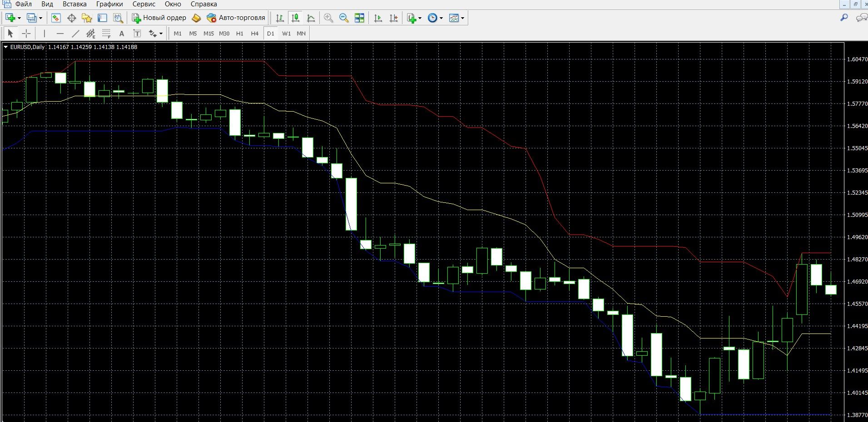
Task: Switch to MN timeframe
Action: [x=301, y=34]
